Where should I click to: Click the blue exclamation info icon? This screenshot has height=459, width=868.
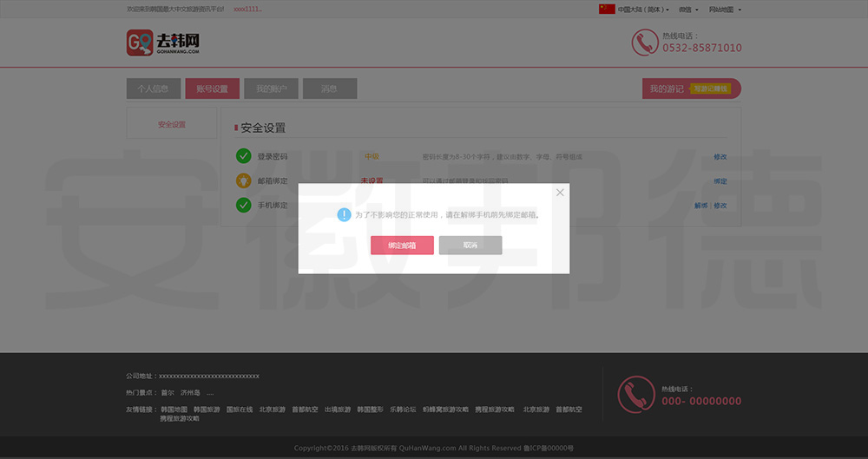[344, 213]
